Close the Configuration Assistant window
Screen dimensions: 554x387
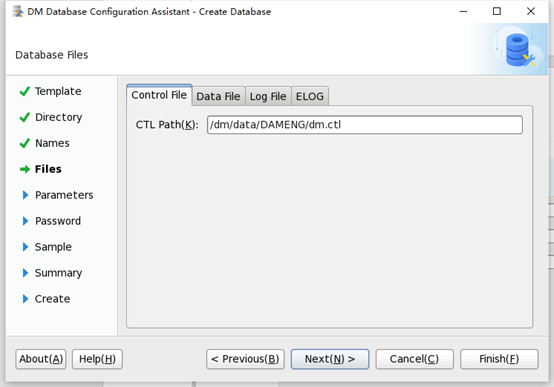click(531, 12)
